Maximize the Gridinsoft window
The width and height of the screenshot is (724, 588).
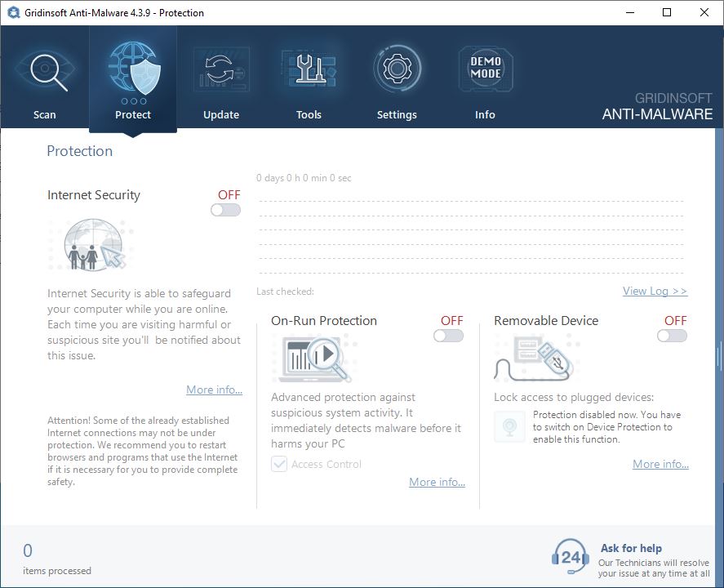click(x=667, y=12)
